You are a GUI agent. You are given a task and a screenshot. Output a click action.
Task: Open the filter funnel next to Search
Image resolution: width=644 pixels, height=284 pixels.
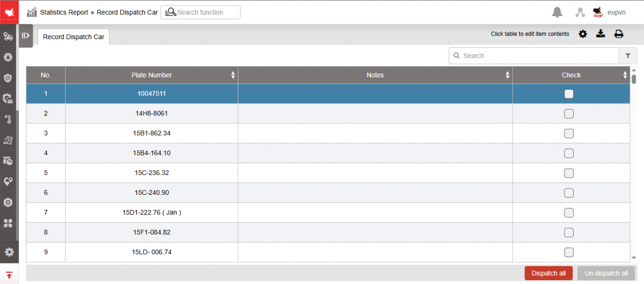pos(627,56)
